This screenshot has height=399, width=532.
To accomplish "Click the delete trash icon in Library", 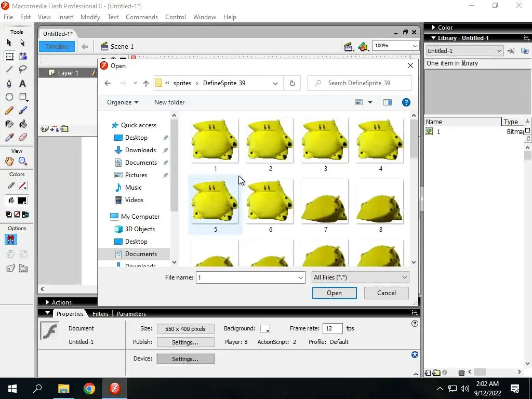I will pos(461,372).
